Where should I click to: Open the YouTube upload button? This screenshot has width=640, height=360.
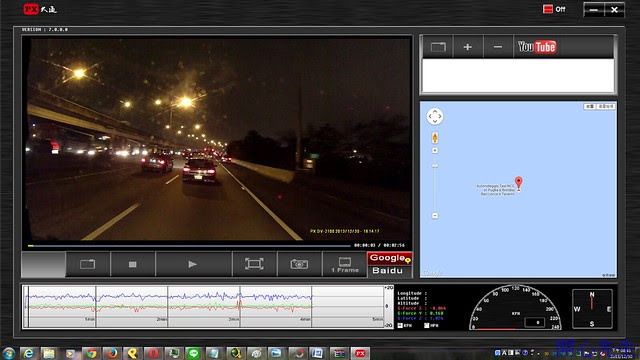coord(537,47)
